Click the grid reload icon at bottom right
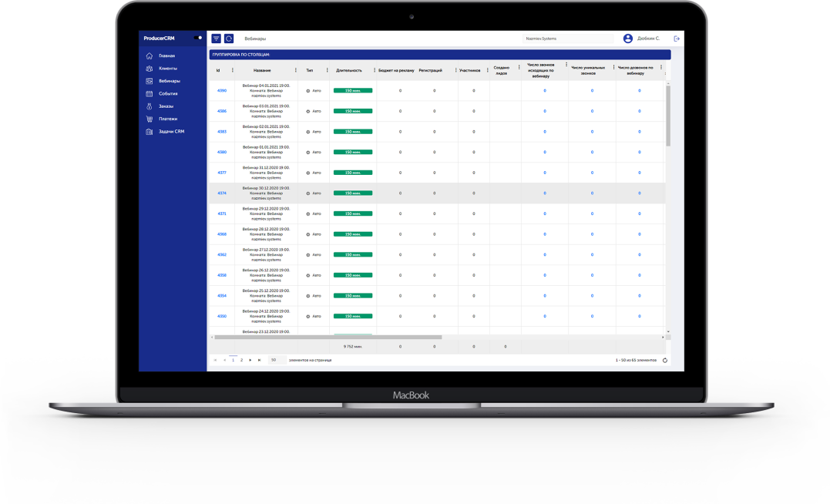This screenshot has height=504, width=830. coord(665,360)
